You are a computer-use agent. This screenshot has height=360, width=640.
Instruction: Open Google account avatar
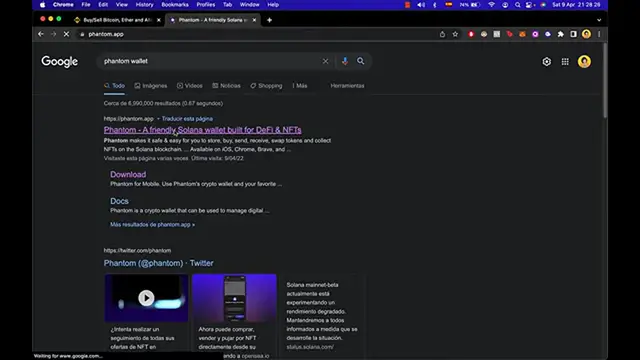pyautogui.click(x=584, y=62)
